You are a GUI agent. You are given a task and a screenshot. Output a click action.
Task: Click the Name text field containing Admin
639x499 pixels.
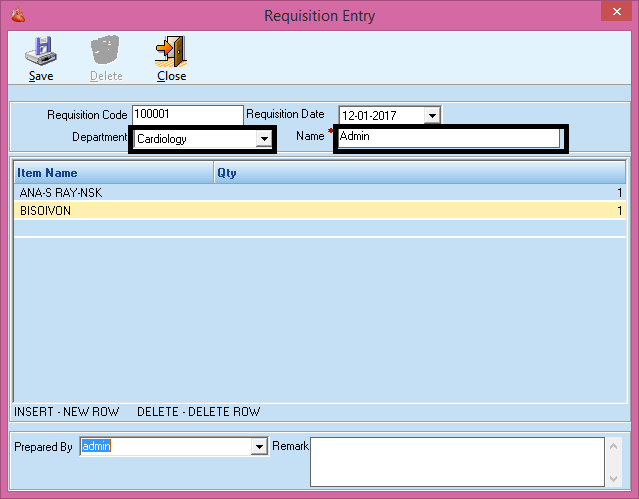click(x=448, y=137)
